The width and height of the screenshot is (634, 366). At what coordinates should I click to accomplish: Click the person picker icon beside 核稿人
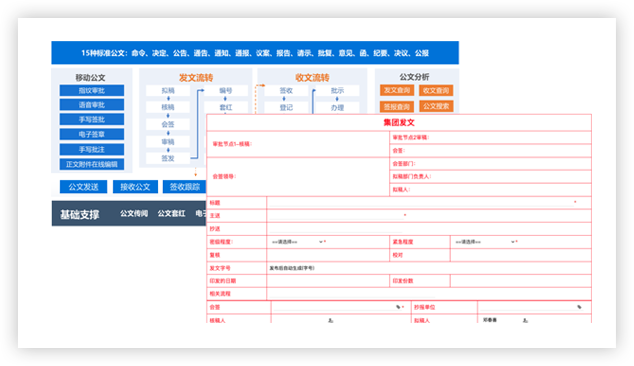331,320
